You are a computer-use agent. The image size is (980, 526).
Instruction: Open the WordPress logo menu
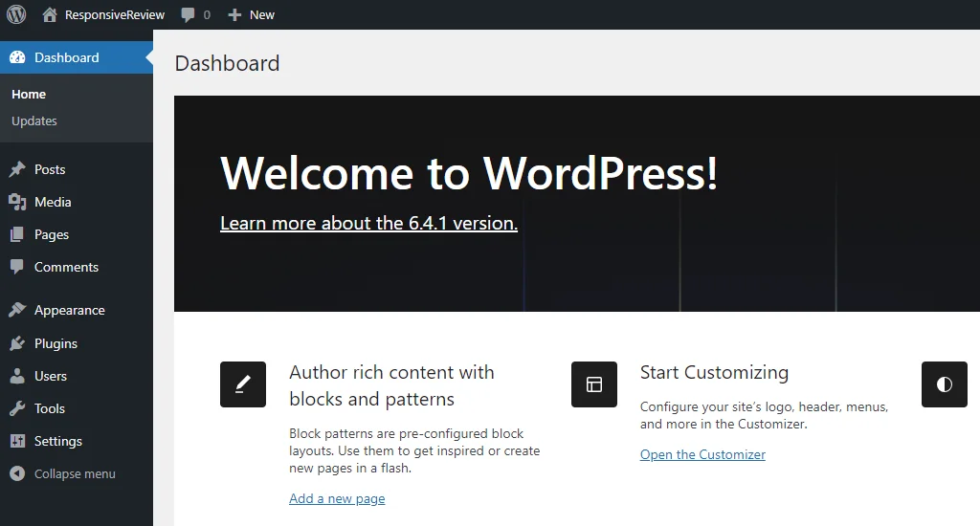point(16,14)
